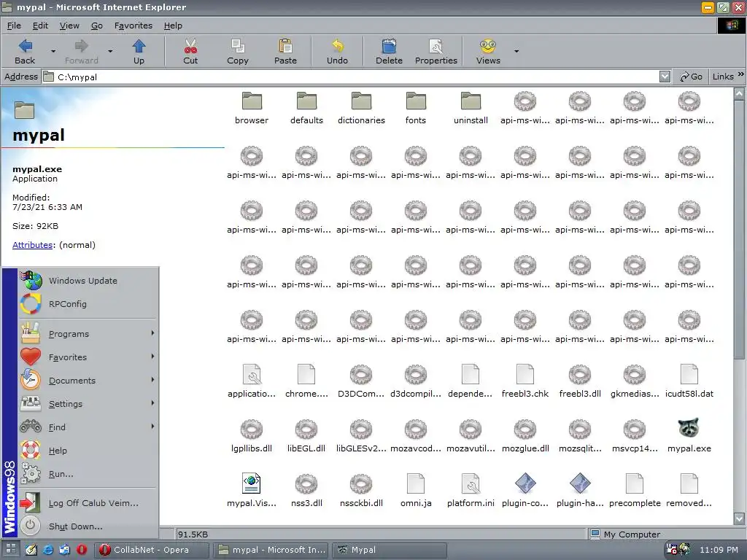Open Favorites in the menu bar
Screen dimensions: 747x560
tap(133, 26)
